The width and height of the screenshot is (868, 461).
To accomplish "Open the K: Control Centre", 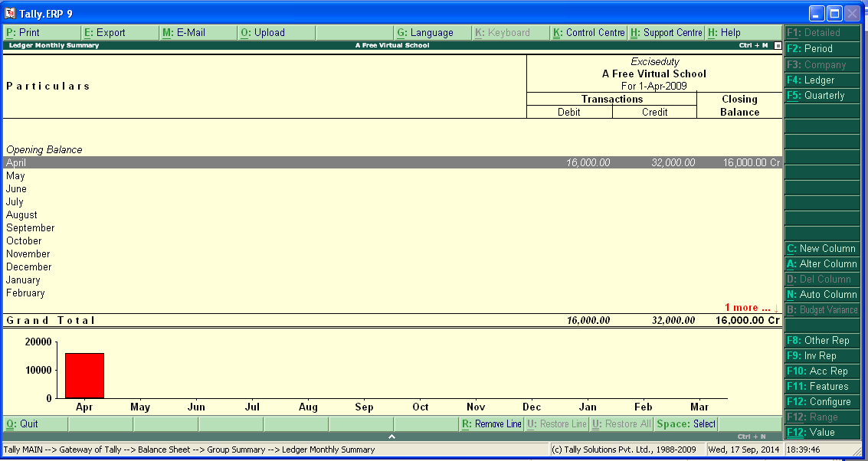I will coord(589,33).
